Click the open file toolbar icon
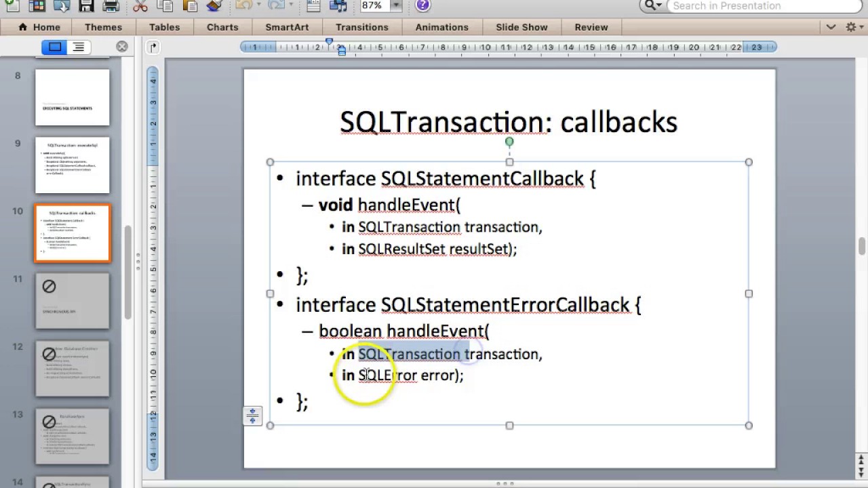 61,5
